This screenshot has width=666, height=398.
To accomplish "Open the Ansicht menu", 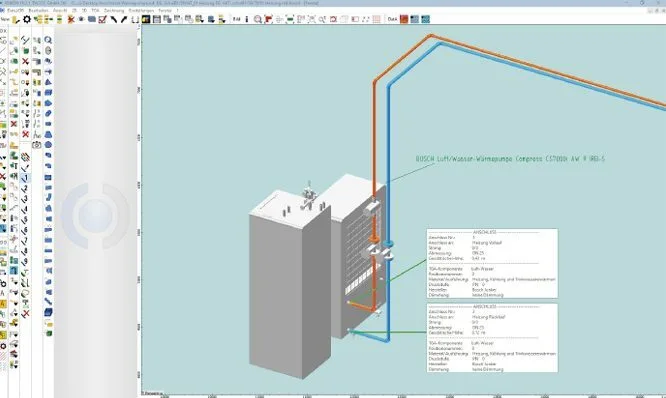I will click(x=60, y=10).
